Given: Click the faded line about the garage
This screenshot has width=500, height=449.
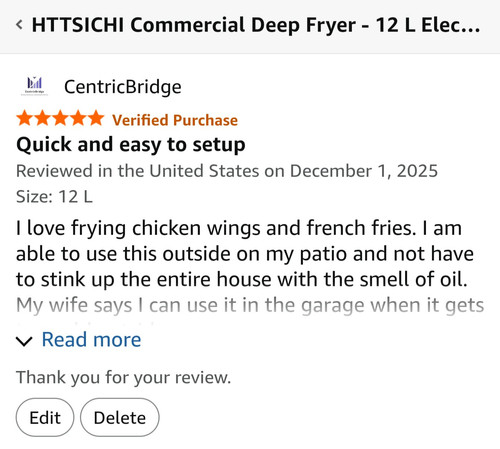Looking at the screenshot, I should click(250, 305).
